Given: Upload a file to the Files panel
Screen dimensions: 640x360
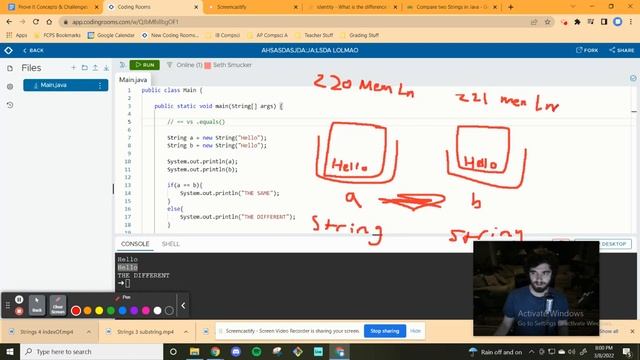Looking at the screenshot, I should click(x=95, y=68).
